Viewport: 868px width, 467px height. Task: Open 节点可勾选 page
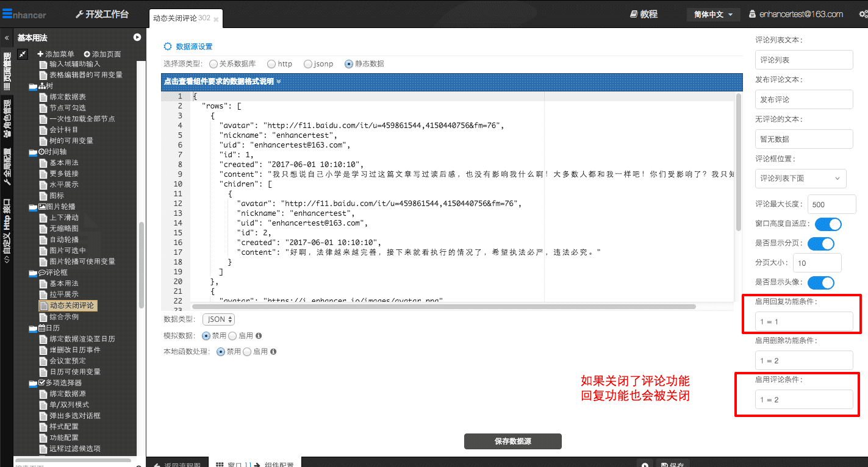[68, 108]
